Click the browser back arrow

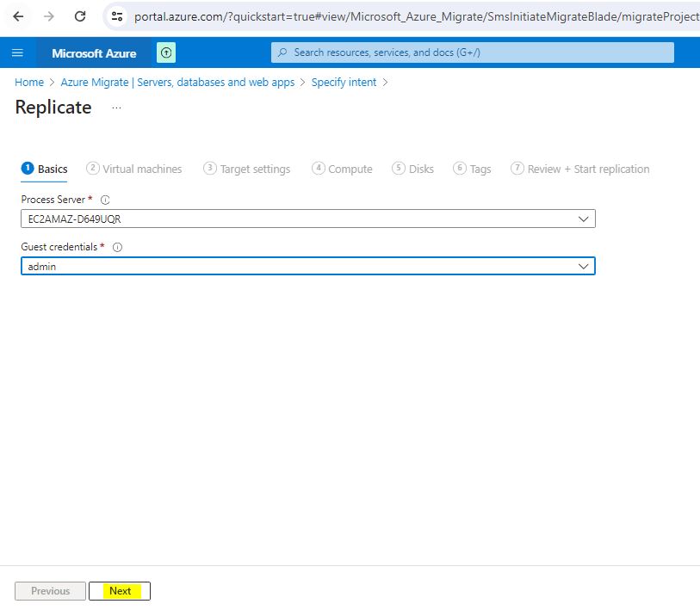click(x=18, y=16)
